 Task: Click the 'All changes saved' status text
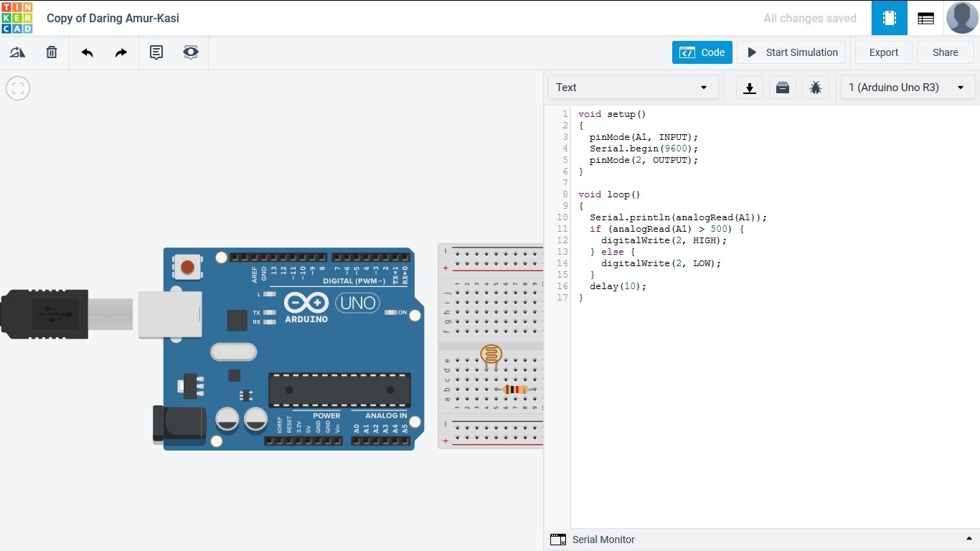[810, 18]
